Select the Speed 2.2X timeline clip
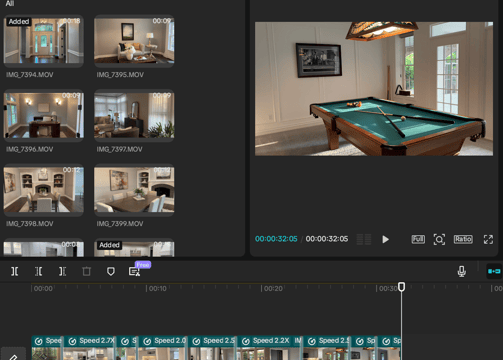 [x=269, y=348]
